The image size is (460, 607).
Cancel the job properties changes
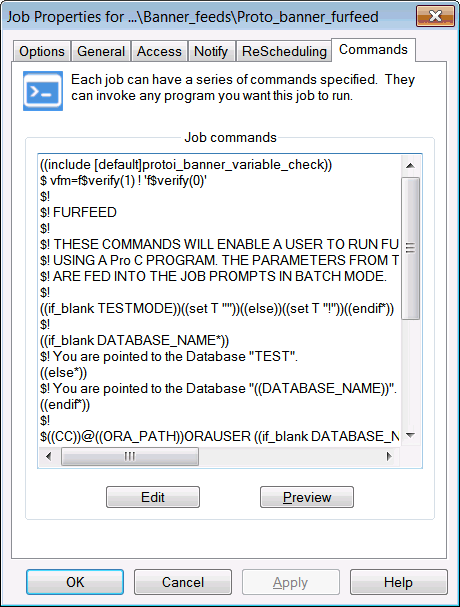[183, 582]
